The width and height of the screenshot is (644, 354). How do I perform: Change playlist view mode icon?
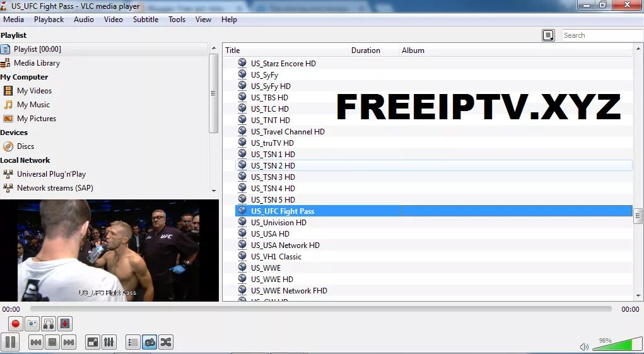(548, 35)
